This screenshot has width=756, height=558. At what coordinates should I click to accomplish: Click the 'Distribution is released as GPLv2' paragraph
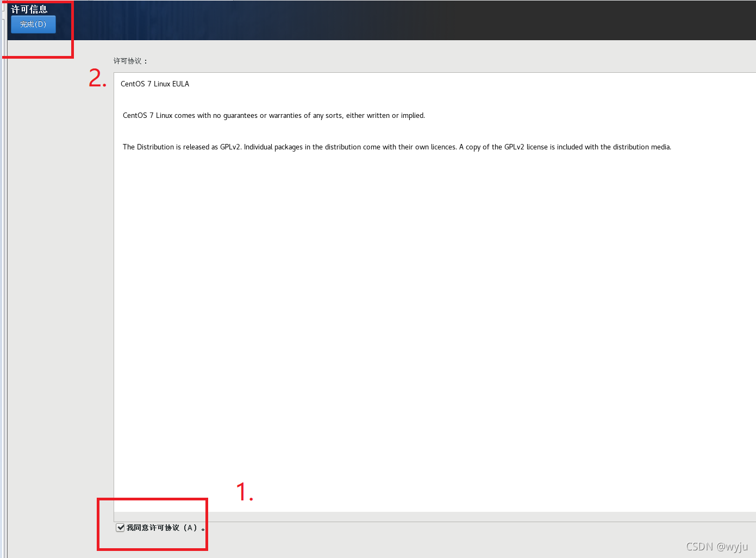(397, 147)
